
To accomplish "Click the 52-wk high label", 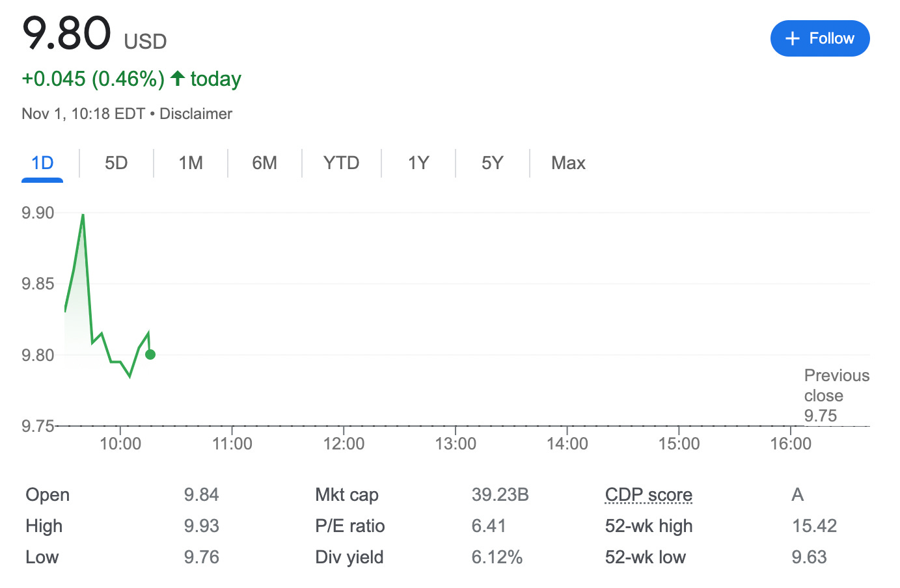I will pyautogui.click(x=649, y=526).
